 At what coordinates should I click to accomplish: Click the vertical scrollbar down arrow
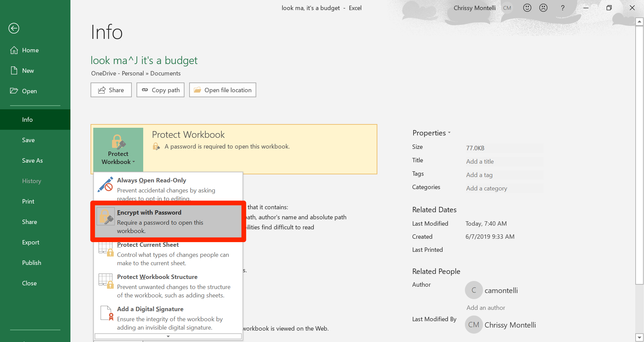pyautogui.click(x=640, y=337)
